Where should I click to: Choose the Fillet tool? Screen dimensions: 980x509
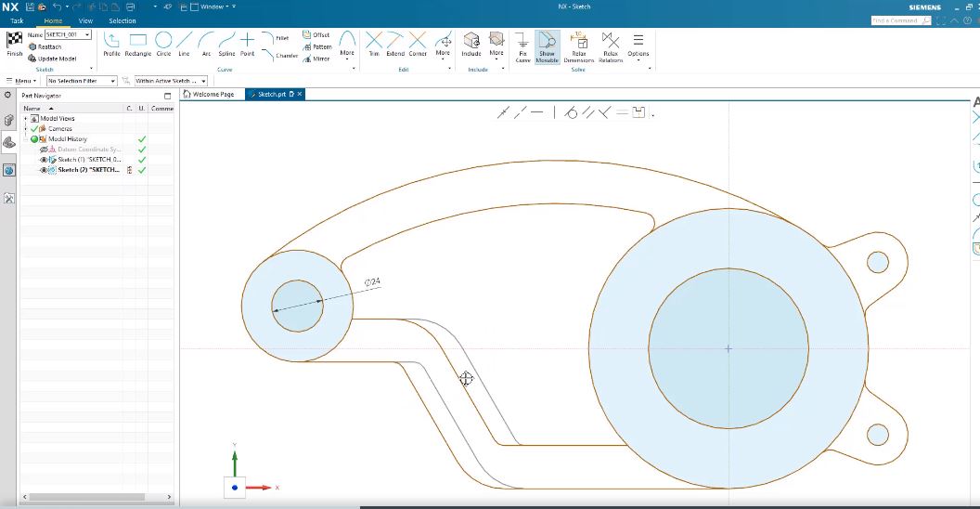(x=275, y=37)
